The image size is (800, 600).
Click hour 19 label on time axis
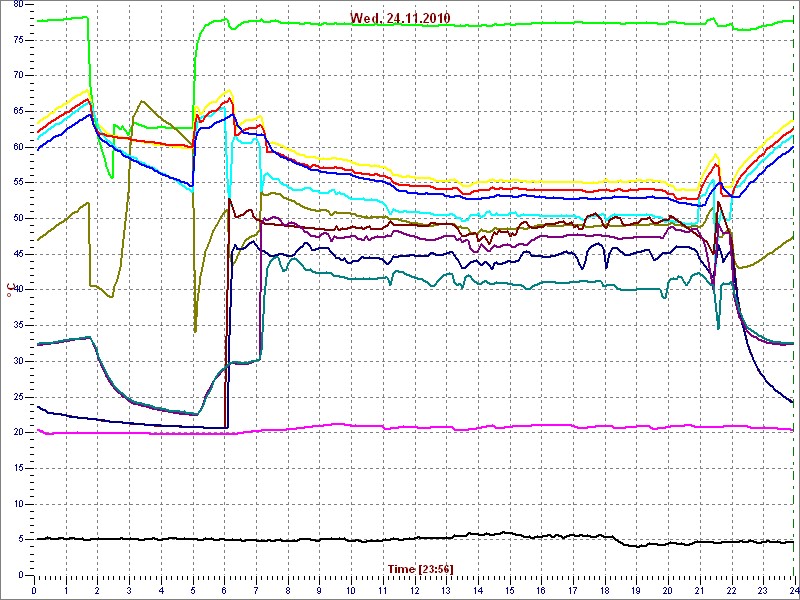coord(636,590)
